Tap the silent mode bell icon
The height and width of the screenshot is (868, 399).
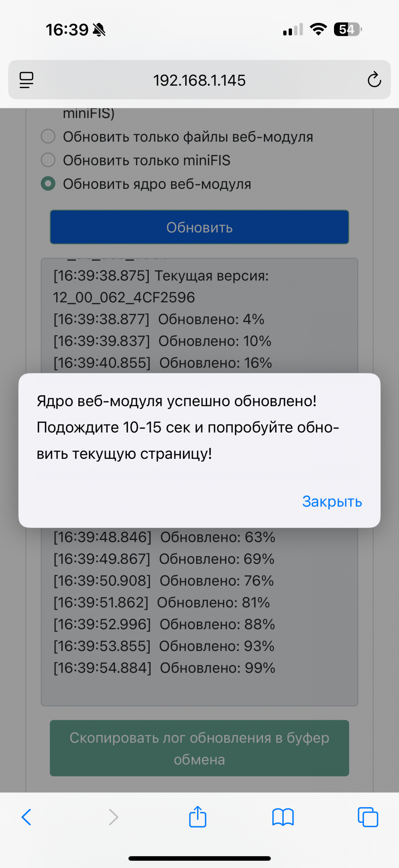99,30
